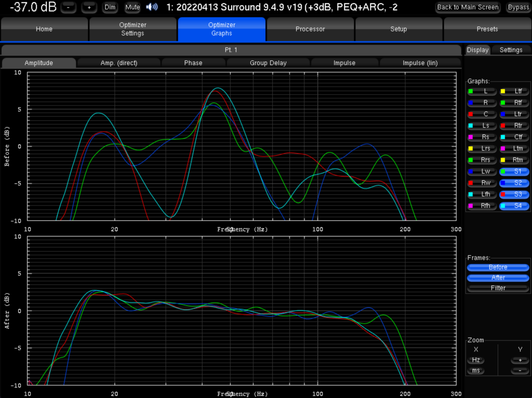Toggle the Dim button
Viewport: 532px width, 398px height.
click(110, 7)
